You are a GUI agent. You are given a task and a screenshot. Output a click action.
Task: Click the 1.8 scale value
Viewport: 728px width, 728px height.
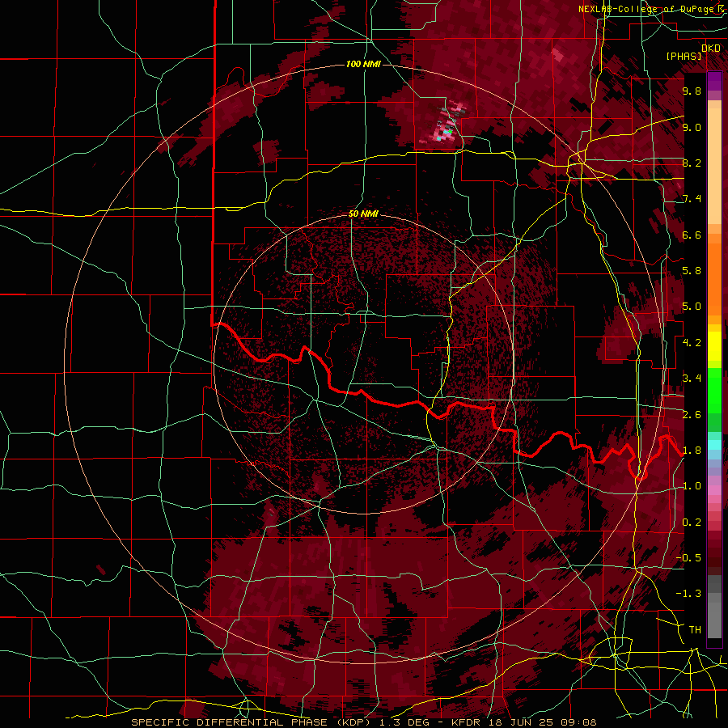tap(692, 451)
